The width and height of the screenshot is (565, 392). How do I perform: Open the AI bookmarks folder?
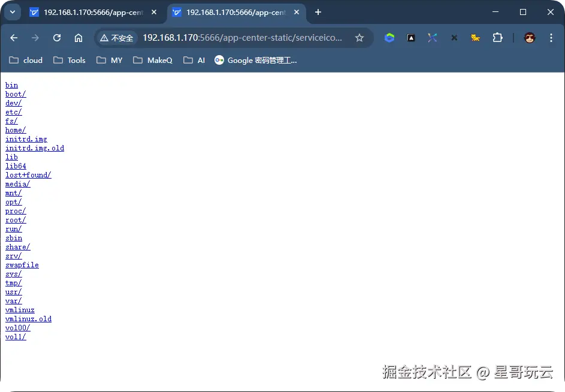point(194,60)
